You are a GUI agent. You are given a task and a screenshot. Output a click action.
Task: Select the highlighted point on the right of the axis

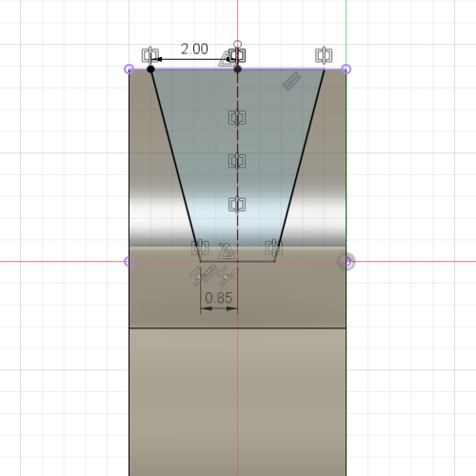point(347,262)
